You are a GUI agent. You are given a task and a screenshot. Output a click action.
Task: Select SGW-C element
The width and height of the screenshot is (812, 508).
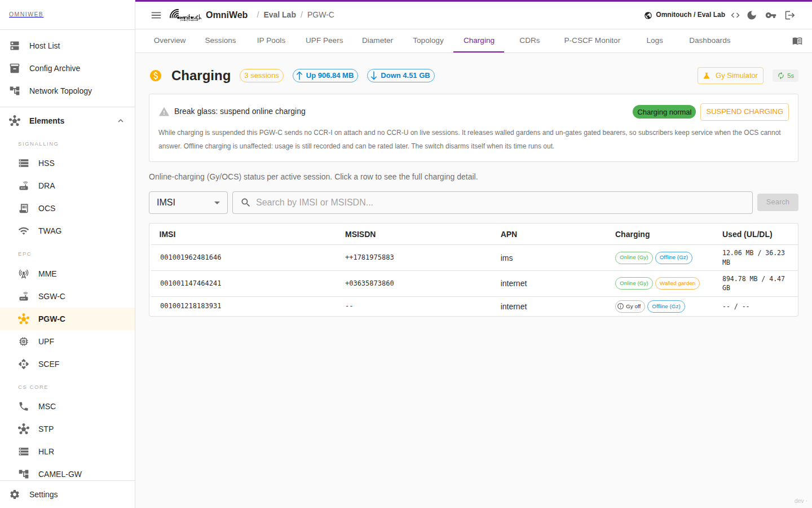[x=67, y=296]
